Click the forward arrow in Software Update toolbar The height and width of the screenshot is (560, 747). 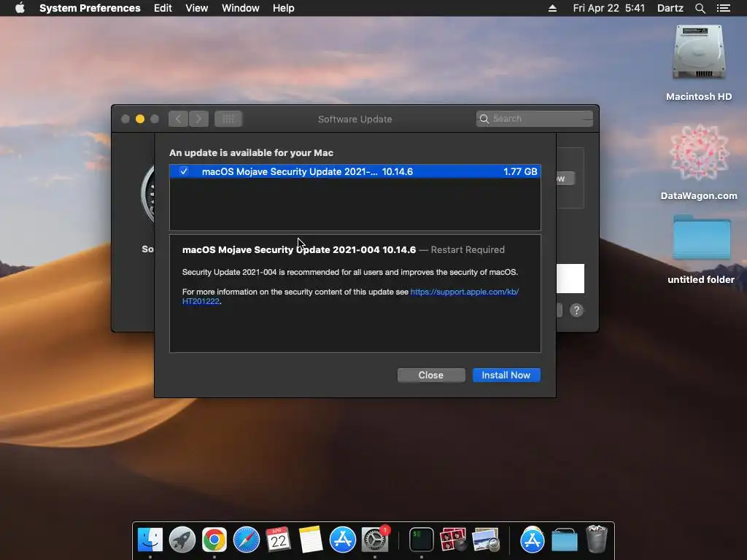(198, 119)
